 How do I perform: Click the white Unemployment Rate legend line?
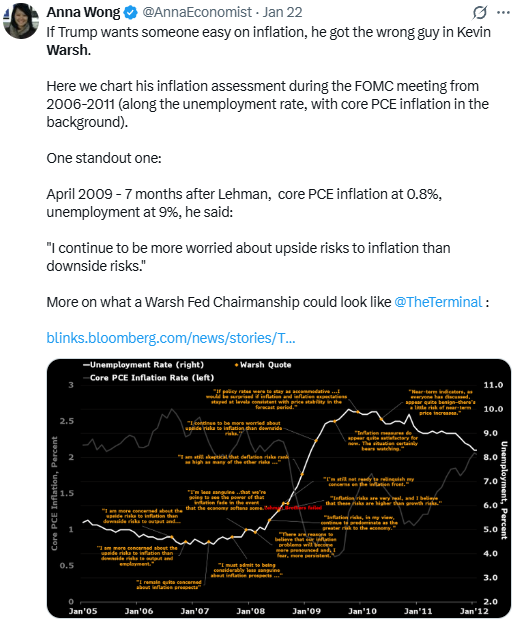[x=86, y=365]
